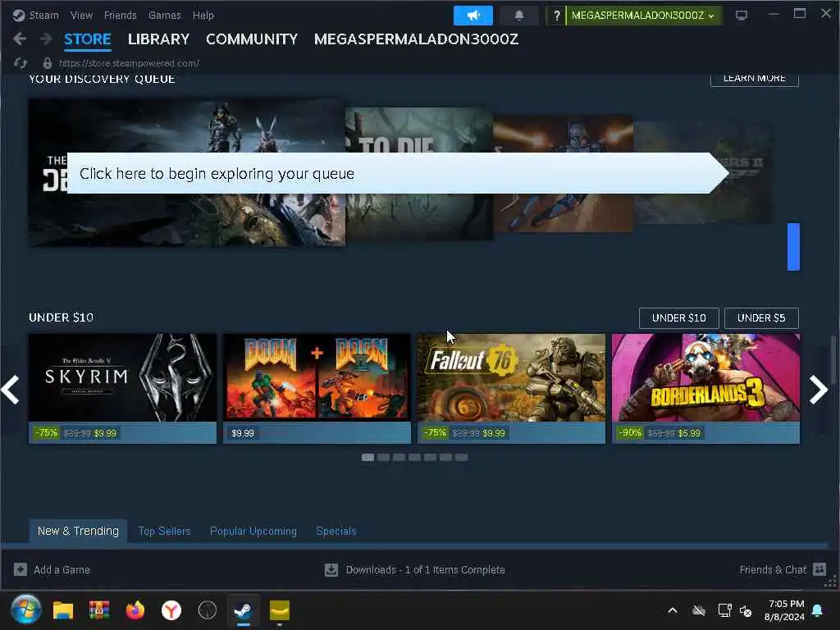Click the UNDER $10 filter button

pyautogui.click(x=678, y=317)
